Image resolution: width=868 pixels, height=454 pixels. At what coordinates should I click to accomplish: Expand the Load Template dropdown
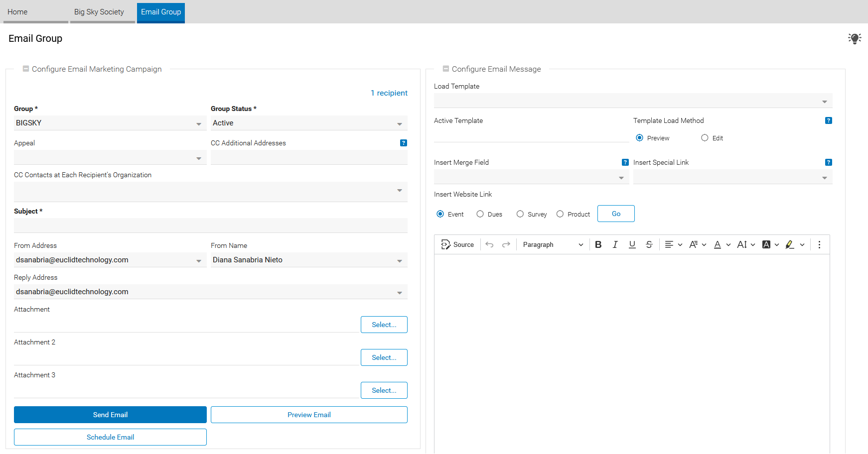[633, 101]
